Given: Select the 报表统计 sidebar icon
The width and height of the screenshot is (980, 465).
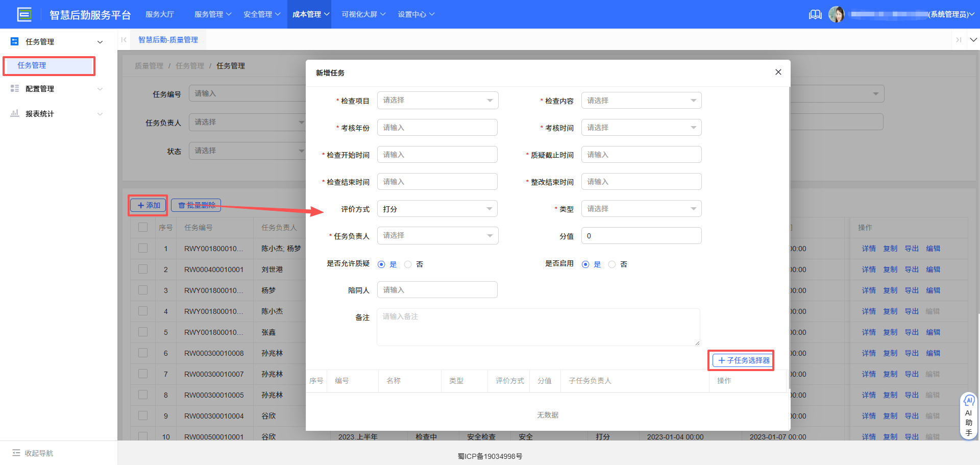Looking at the screenshot, I should pyautogui.click(x=15, y=113).
